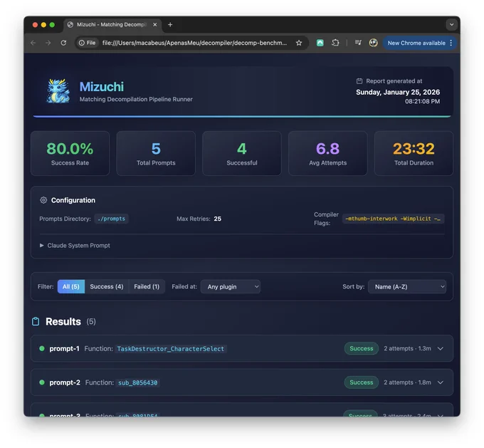This screenshot has height=448, width=484.
Task: Click the Results heading text
Action: click(63, 322)
